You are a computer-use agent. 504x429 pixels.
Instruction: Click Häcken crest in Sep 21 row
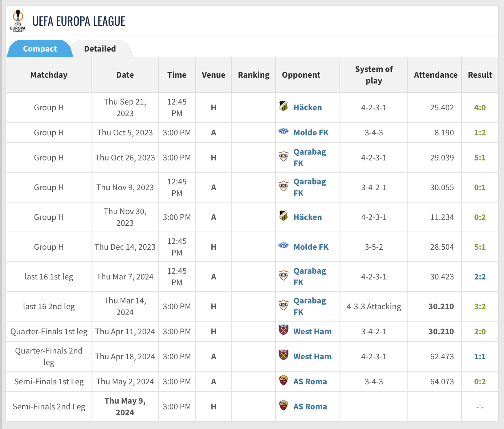(x=284, y=106)
